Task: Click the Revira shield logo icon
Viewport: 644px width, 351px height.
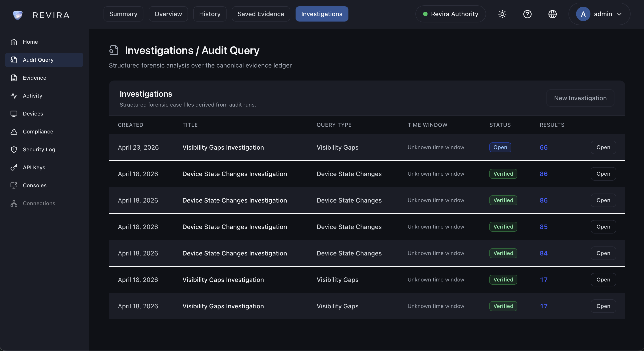Action: pyautogui.click(x=17, y=15)
